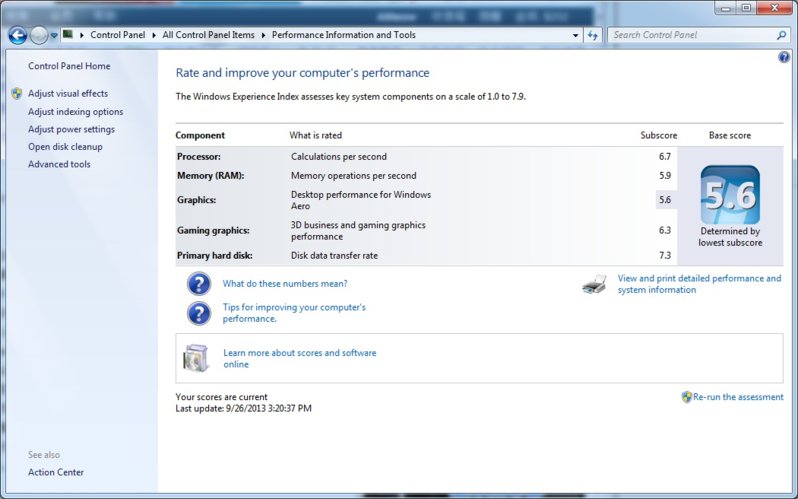Minimize the Control Panel window
The width and height of the screenshot is (798, 499).
(725, 8)
